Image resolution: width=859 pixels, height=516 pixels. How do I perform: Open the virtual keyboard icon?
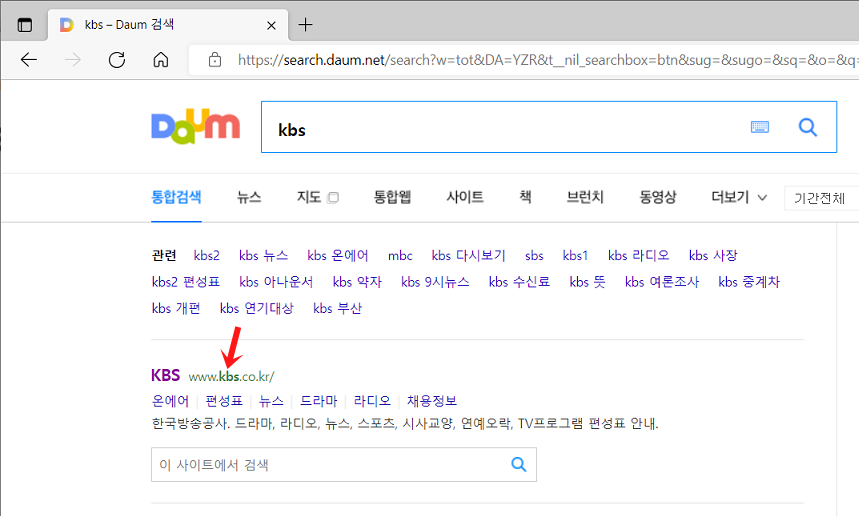coord(759,127)
